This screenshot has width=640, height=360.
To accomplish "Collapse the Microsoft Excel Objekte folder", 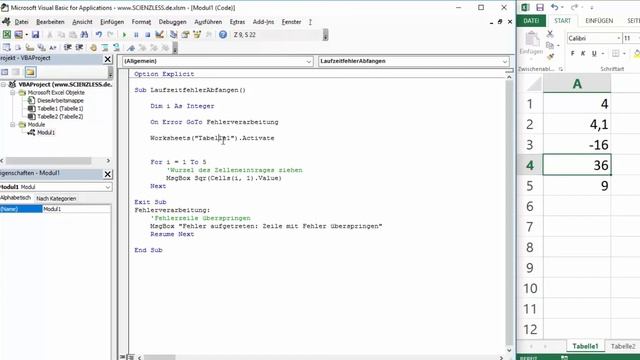I will (13, 93).
